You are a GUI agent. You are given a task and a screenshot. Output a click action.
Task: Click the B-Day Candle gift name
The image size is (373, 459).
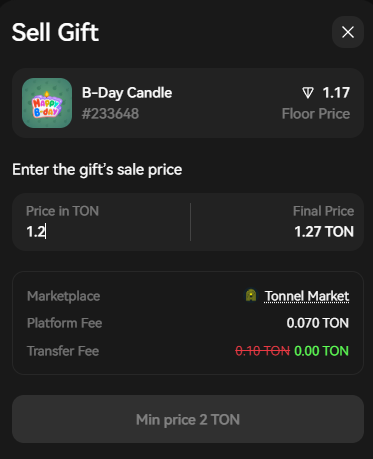tap(127, 93)
